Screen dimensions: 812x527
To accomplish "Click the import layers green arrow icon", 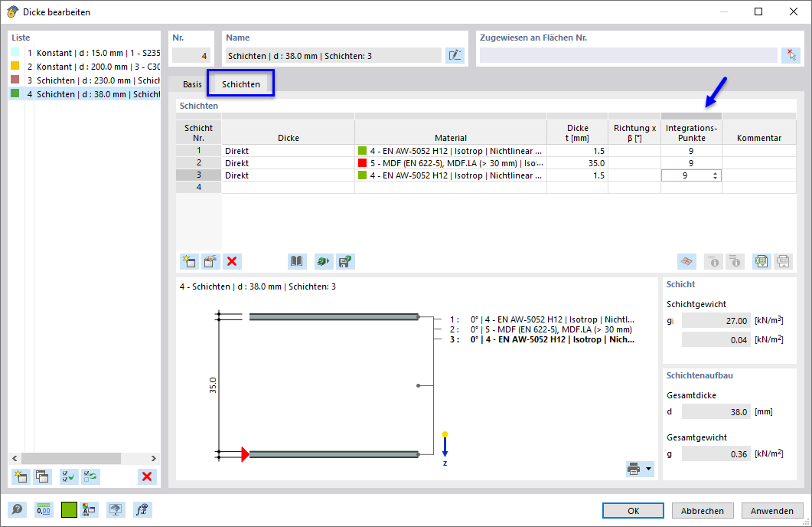I will tap(324, 262).
